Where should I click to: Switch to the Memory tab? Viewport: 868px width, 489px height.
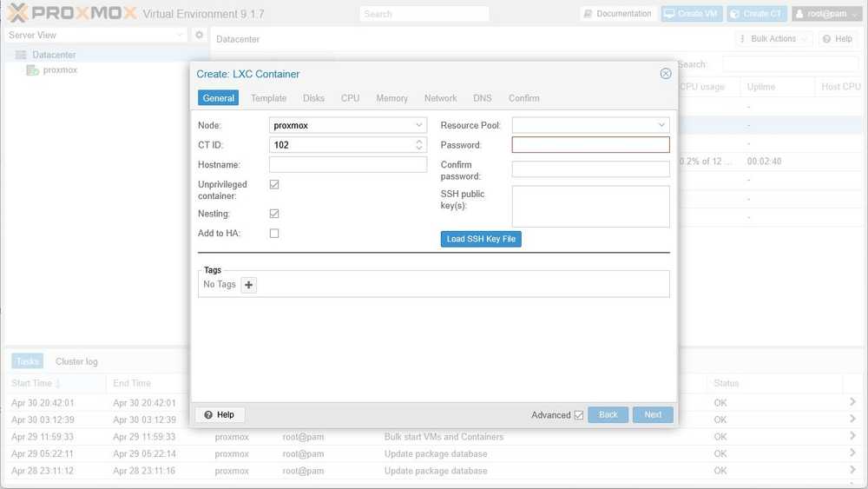click(392, 98)
